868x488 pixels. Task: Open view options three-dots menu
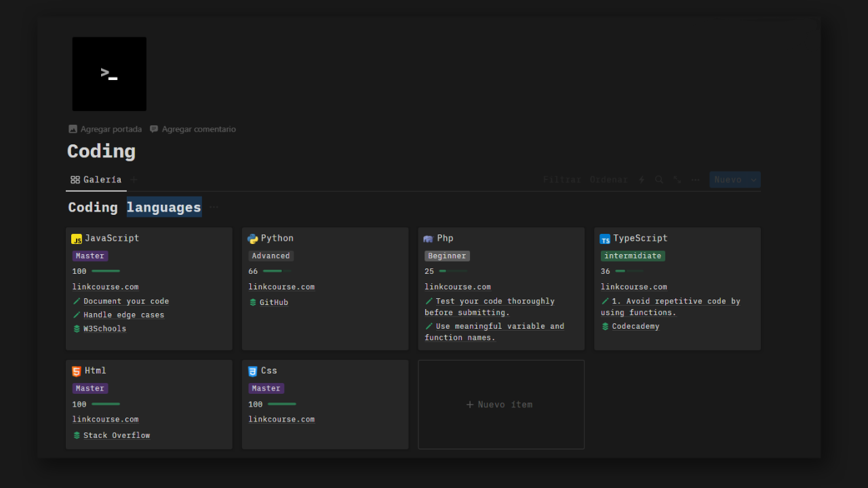(x=696, y=180)
